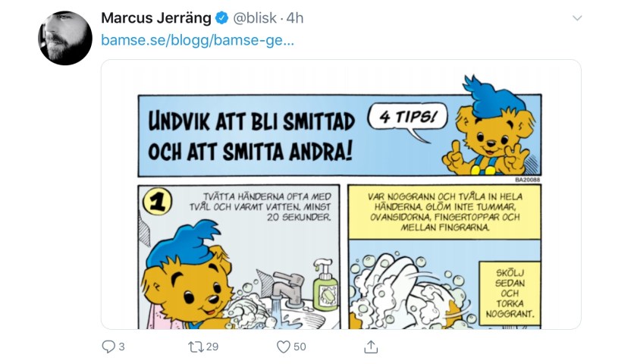
Task: View the 50 likes count
Action: [300, 347]
